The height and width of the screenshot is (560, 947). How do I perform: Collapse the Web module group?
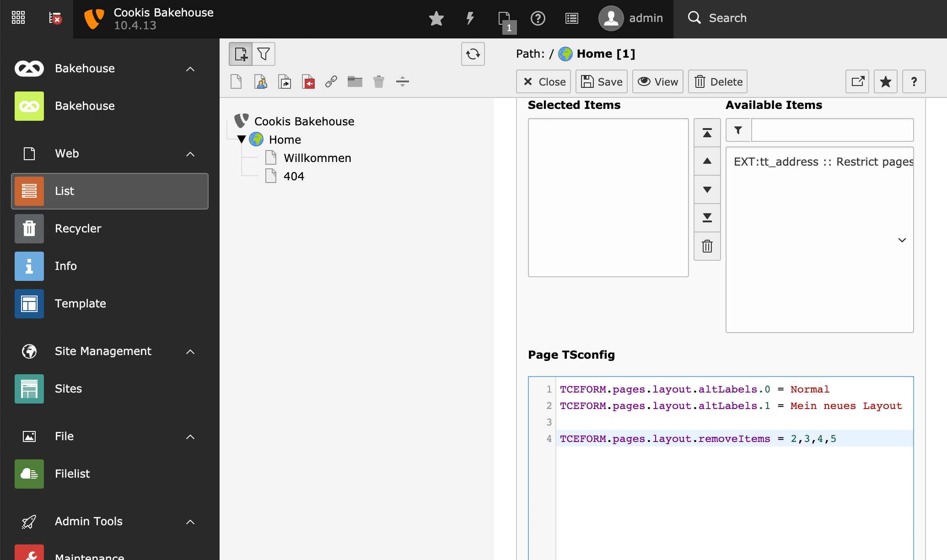click(x=190, y=154)
